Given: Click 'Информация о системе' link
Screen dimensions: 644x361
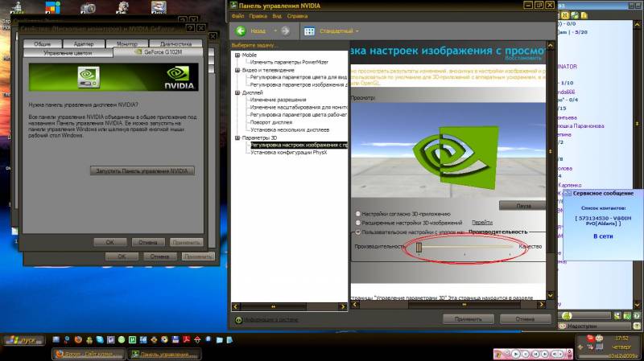Looking at the screenshot, I should 271,319.
